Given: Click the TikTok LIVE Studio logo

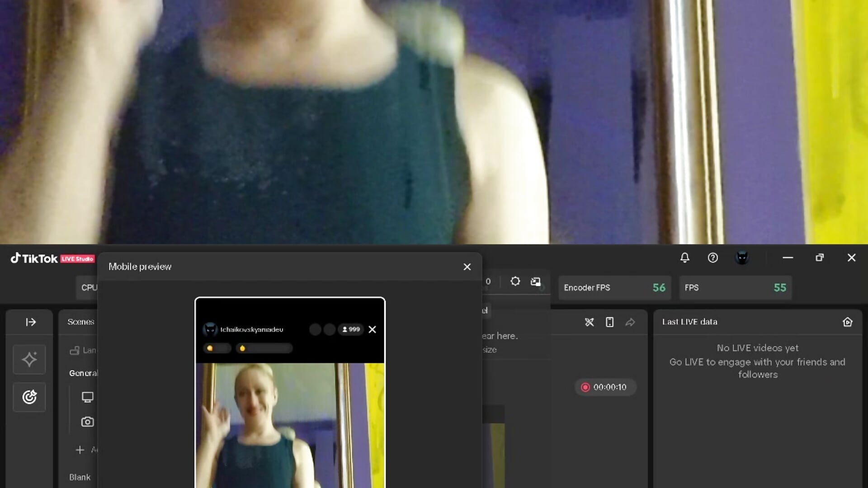Looking at the screenshot, I should 52,258.
